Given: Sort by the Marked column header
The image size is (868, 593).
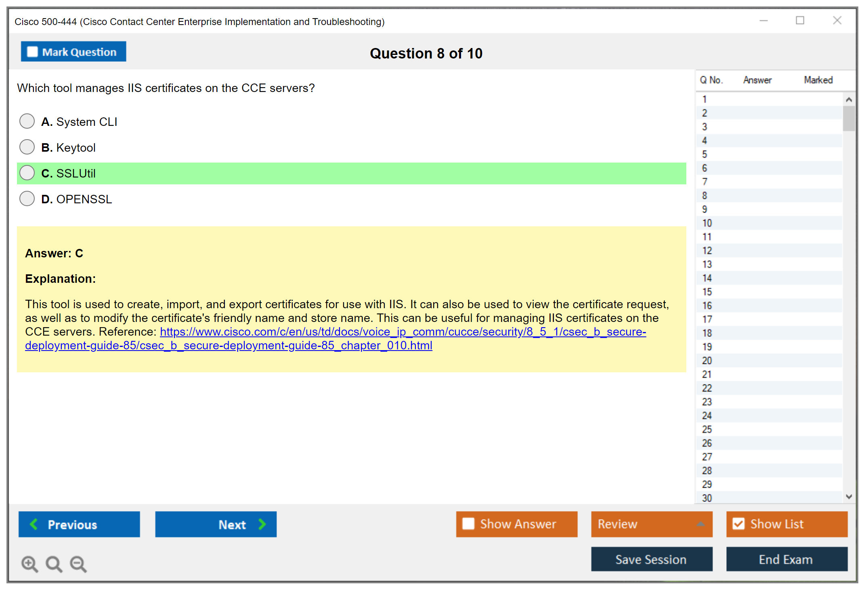Looking at the screenshot, I should (x=818, y=80).
